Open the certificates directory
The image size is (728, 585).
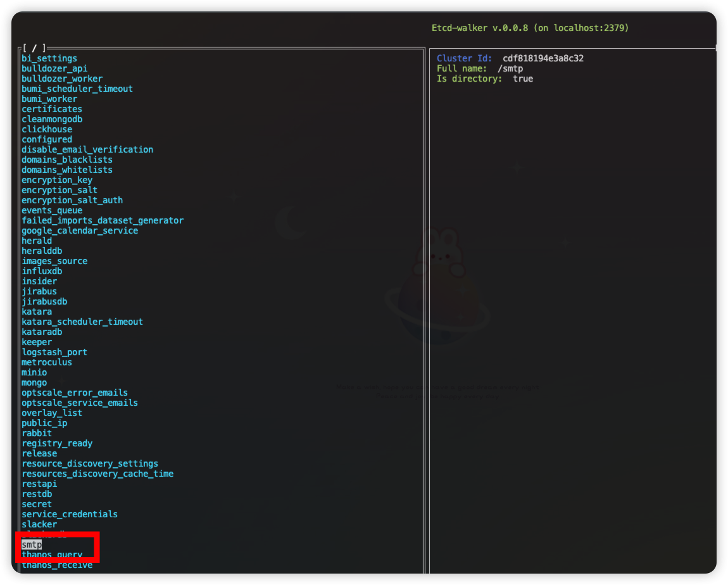tap(51, 109)
